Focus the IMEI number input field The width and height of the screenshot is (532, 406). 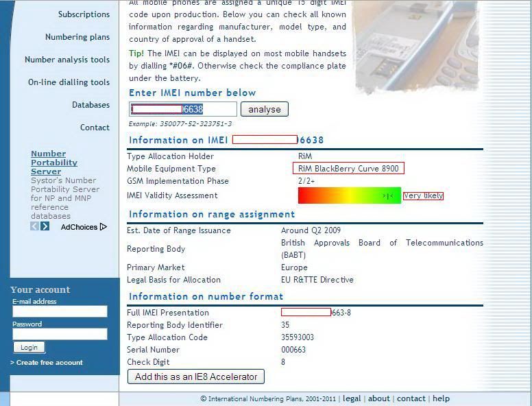pyautogui.click(x=183, y=109)
